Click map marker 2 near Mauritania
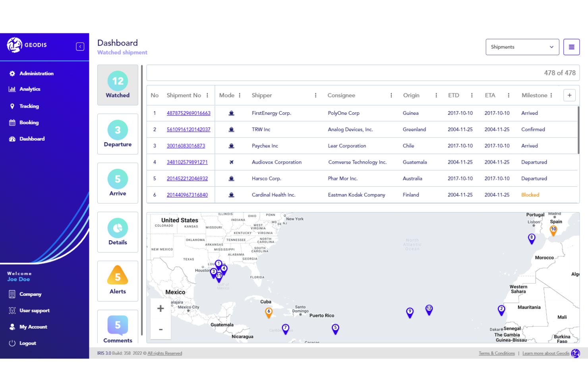588x392 pixels. [x=501, y=310]
